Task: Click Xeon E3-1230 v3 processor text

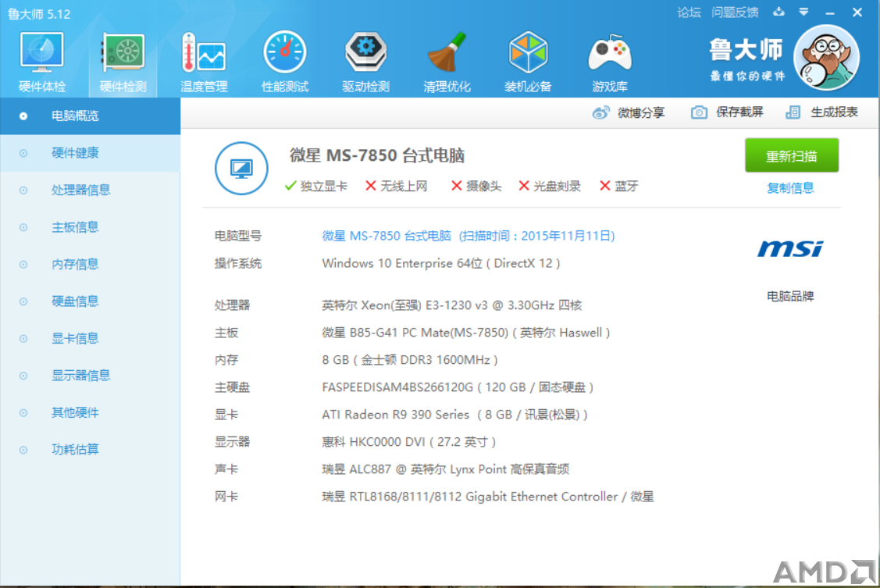Action: tap(452, 305)
